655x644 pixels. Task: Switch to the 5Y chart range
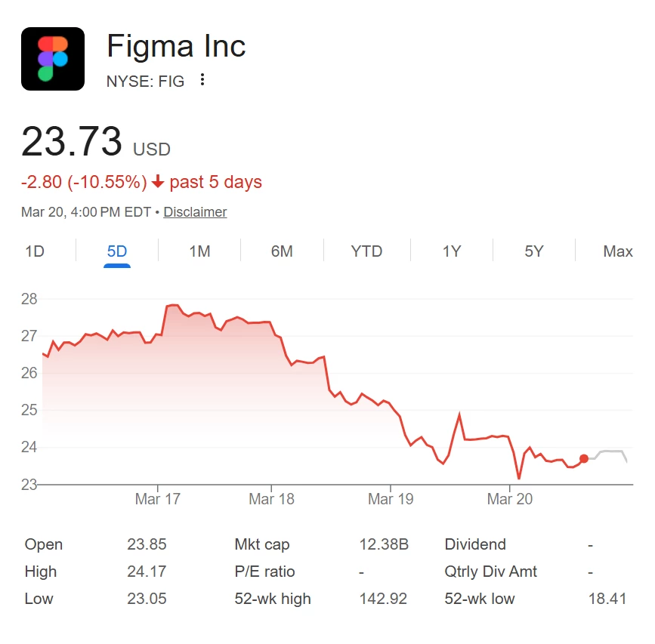click(534, 251)
